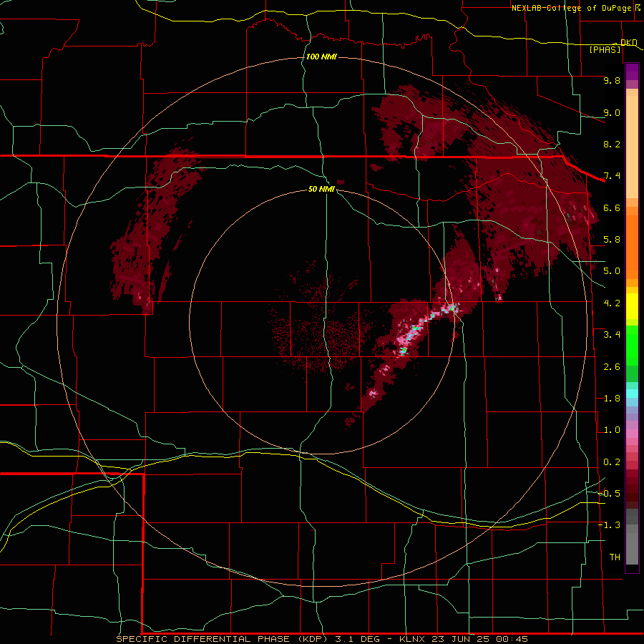Click the 5.0 scale value

point(612,271)
